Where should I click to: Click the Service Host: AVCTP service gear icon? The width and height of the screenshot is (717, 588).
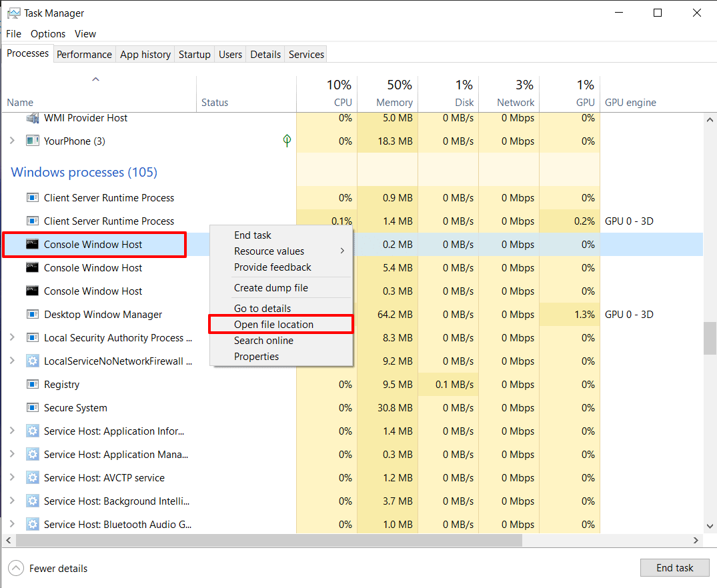point(33,477)
